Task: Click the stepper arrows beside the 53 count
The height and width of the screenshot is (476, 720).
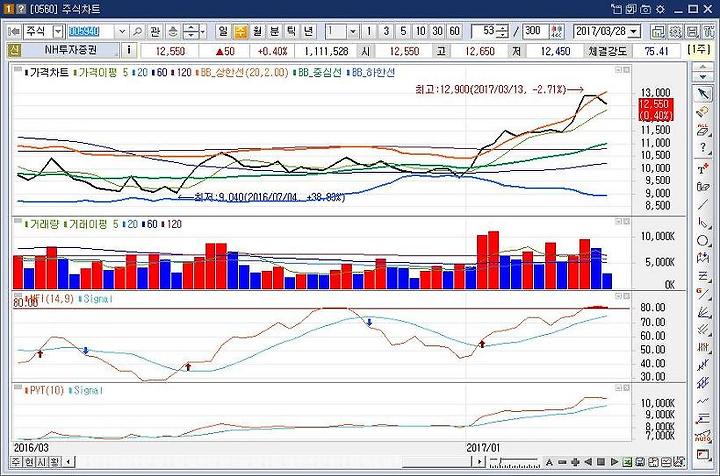Action: click(503, 31)
